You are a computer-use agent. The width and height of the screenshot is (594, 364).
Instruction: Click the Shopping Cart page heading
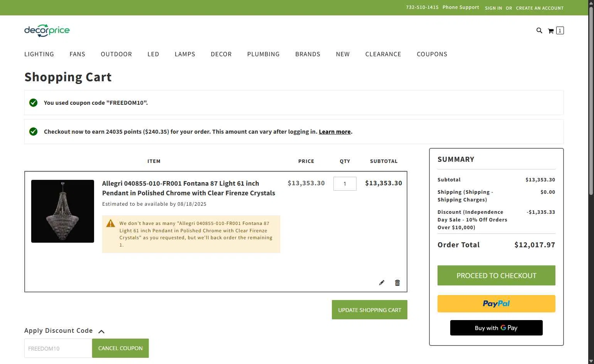[x=68, y=77]
